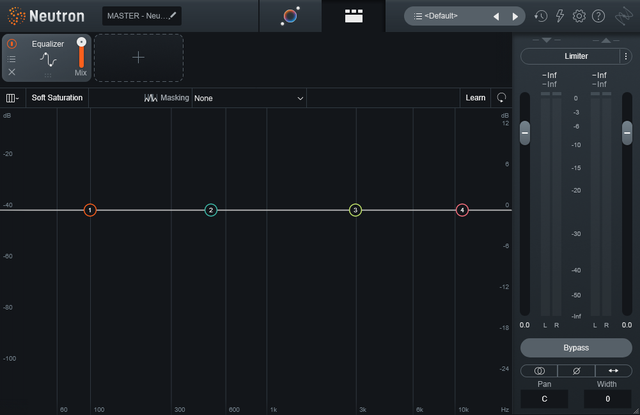The height and width of the screenshot is (415, 640).
Task: Remove the Equalizer module with X
Action: (x=12, y=73)
